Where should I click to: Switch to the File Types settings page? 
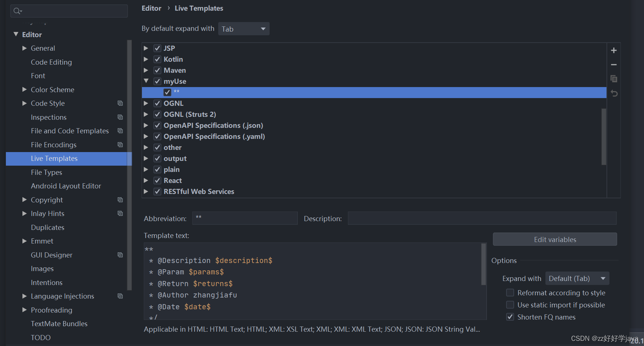[47, 172]
